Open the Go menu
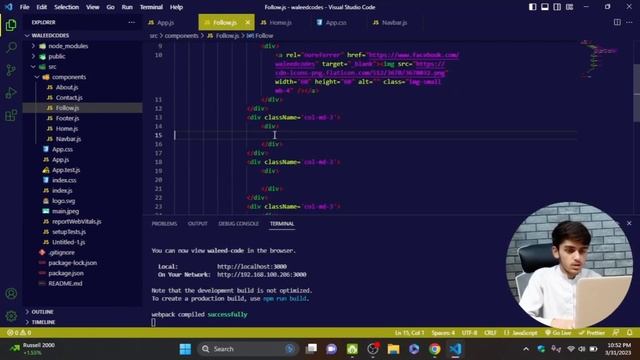Screen dimensions: 640x360 pyautogui.click(x=110, y=7)
